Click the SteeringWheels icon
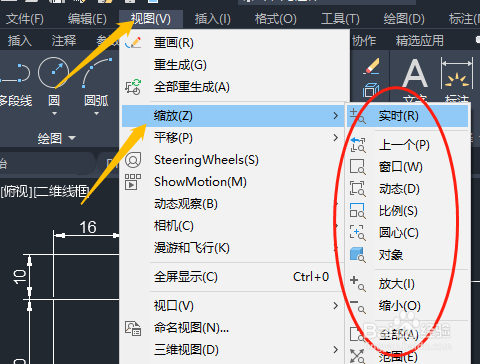Viewport: 480px width, 364px height. click(x=133, y=160)
